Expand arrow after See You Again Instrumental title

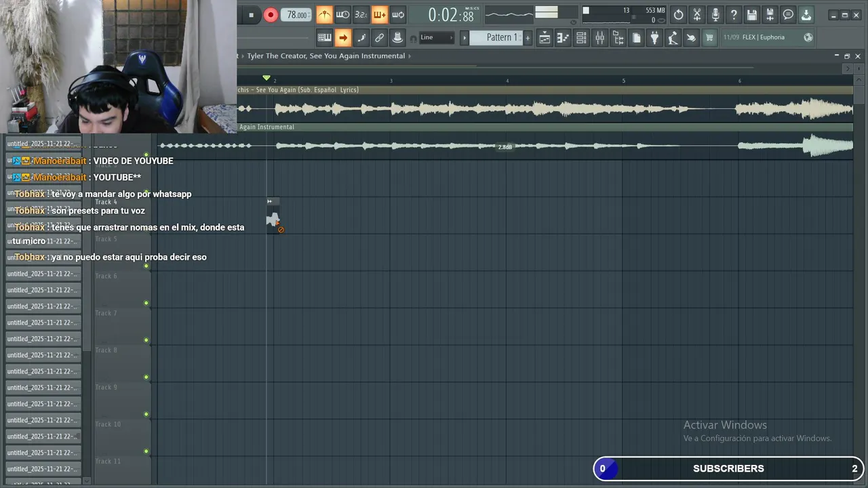(x=410, y=56)
